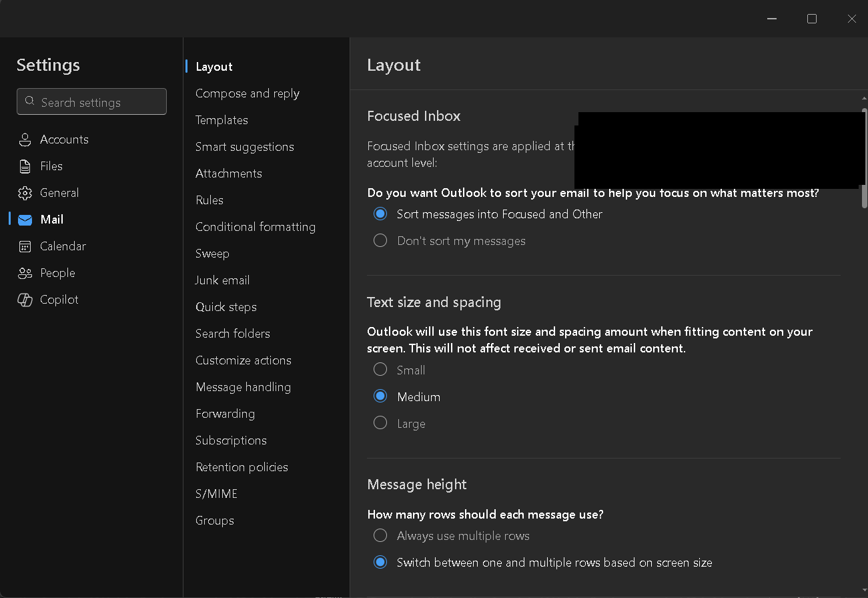Open Compose and reply settings
This screenshot has width=868, height=598.
(247, 93)
